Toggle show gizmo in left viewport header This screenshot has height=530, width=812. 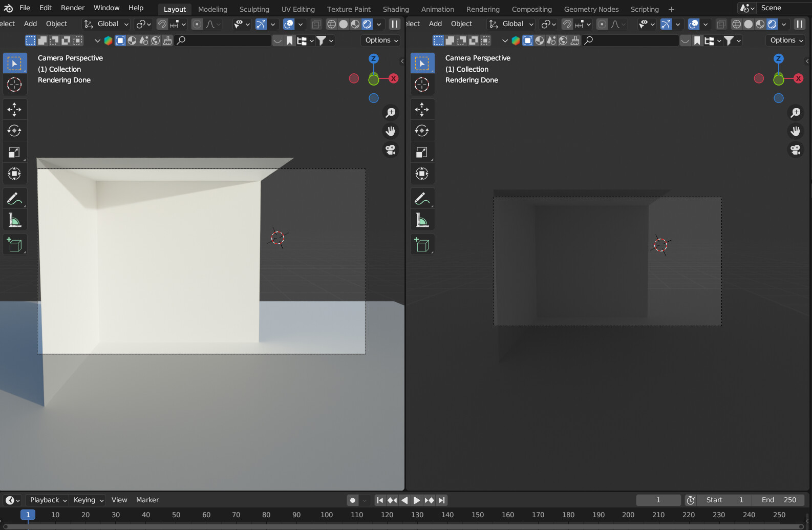[261, 24]
